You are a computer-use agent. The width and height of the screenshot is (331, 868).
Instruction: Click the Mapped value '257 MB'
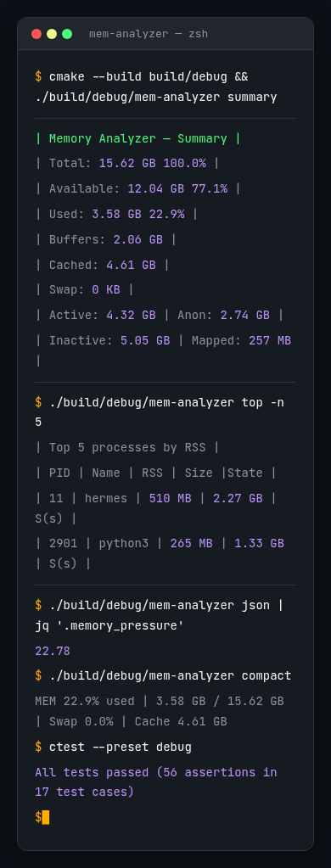coord(270,340)
